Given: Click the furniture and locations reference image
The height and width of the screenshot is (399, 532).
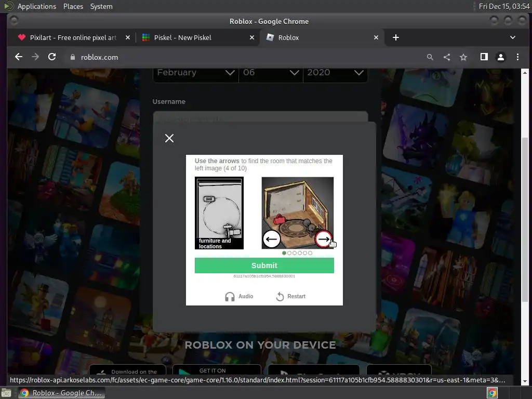Looking at the screenshot, I should [x=219, y=213].
